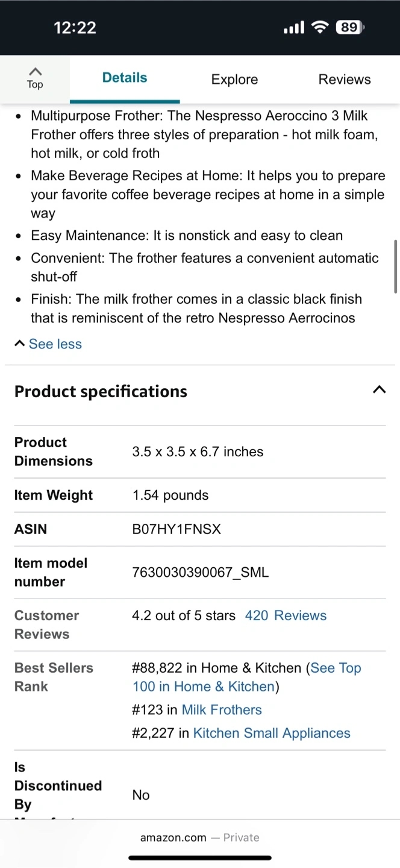The image size is (400, 868).
Task: Open the Explore tab
Action: coord(234,80)
